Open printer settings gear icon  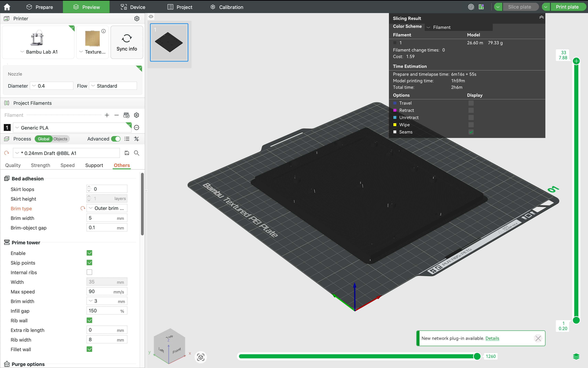[x=137, y=19]
